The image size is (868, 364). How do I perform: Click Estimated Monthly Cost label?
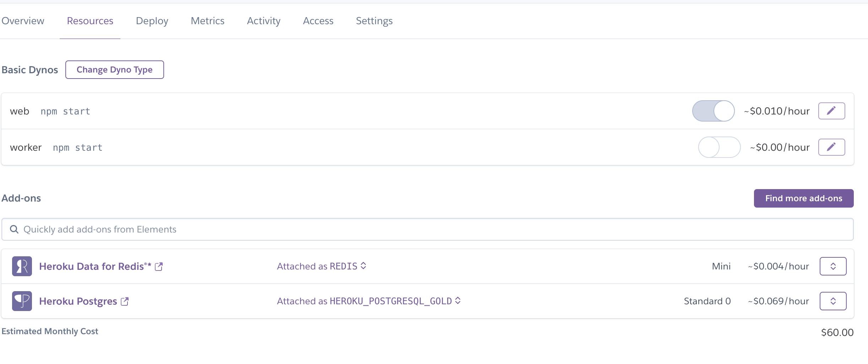click(50, 331)
